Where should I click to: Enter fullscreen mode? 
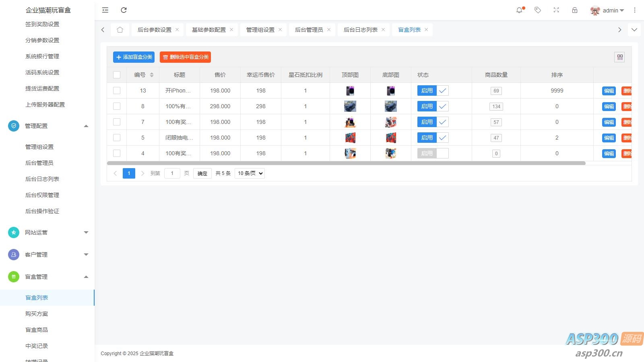click(556, 10)
